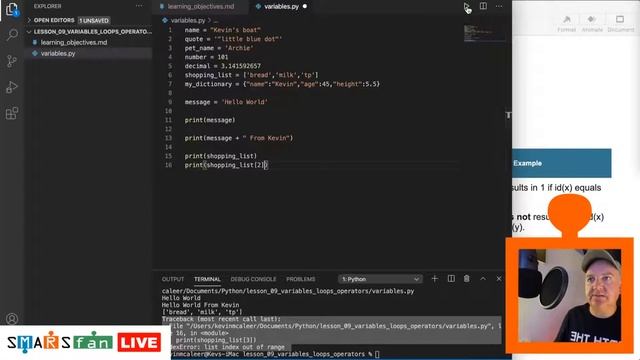640x360 pixels.
Task: Split the terminal pane
Action: pyautogui.click(x=451, y=279)
